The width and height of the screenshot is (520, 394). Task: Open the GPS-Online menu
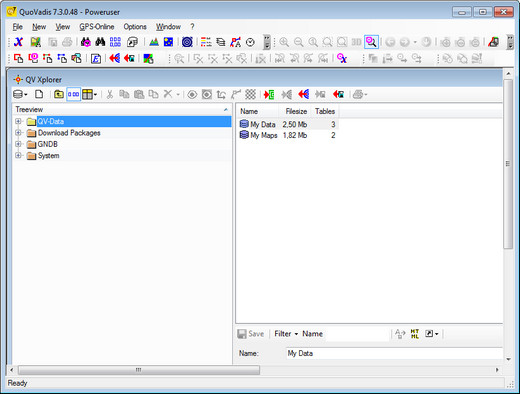(x=97, y=27)
